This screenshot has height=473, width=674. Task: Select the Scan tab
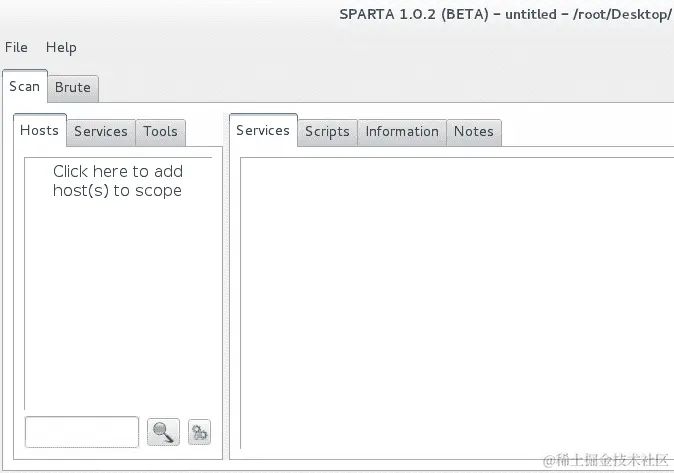(25, 86)
